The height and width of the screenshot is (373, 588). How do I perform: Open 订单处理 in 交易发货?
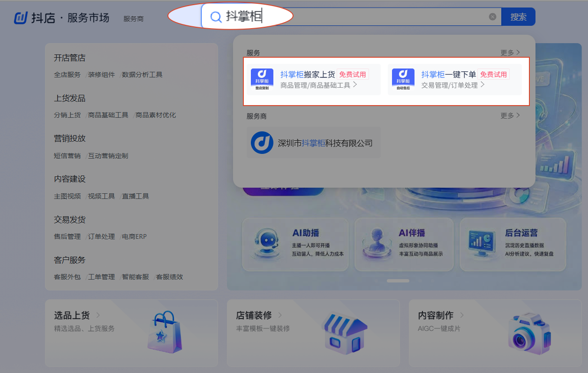pos(101,236)
